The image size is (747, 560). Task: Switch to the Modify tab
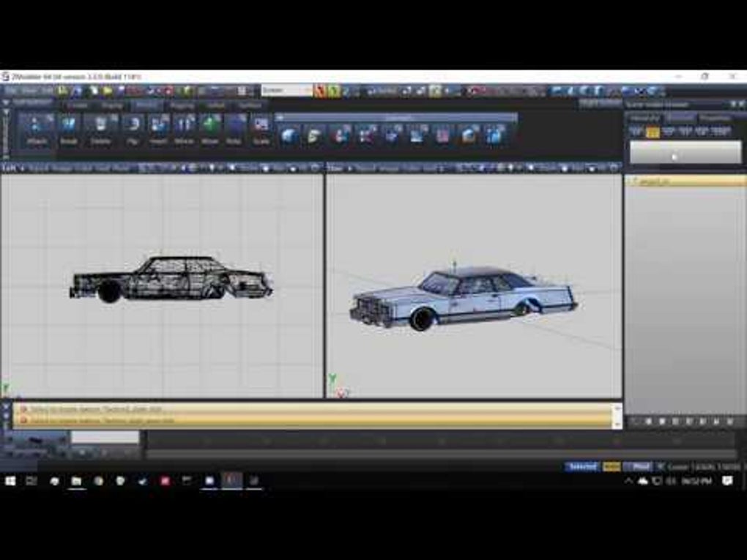(x=146, y=105)
